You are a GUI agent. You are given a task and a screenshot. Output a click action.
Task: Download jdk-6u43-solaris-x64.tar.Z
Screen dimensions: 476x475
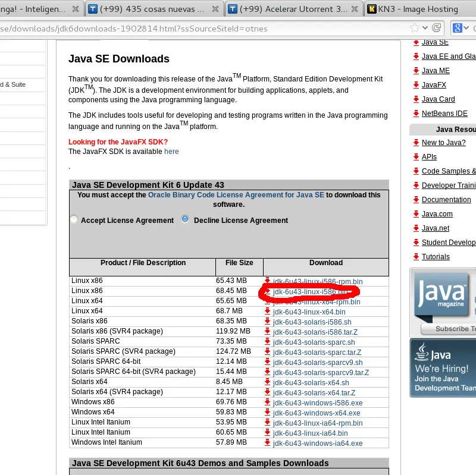(x=314, y=393)
